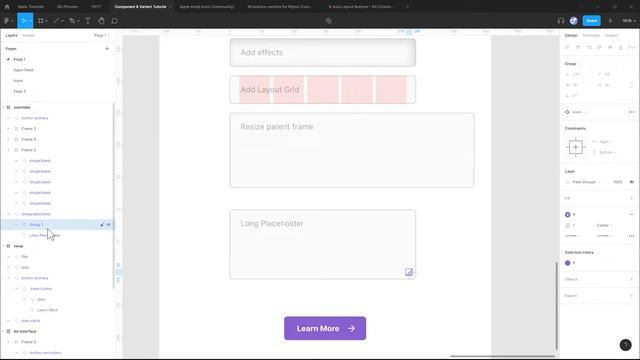Switch to the Basic Tutorials file tab
The height and width of the screenshot is (360, 640).
31,7
